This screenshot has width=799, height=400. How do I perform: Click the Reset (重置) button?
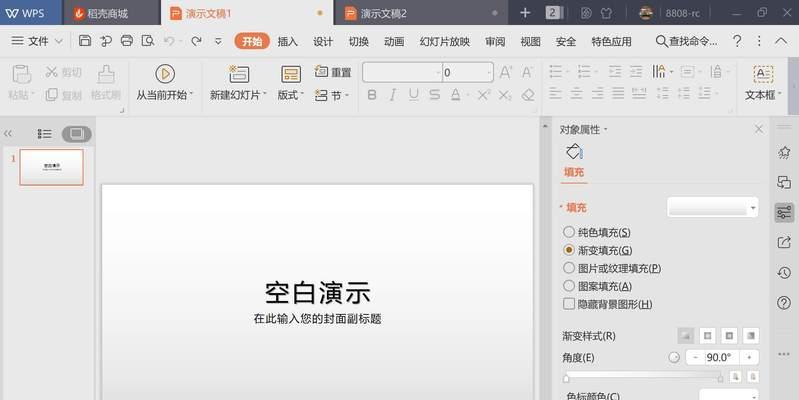click(333, 72)
